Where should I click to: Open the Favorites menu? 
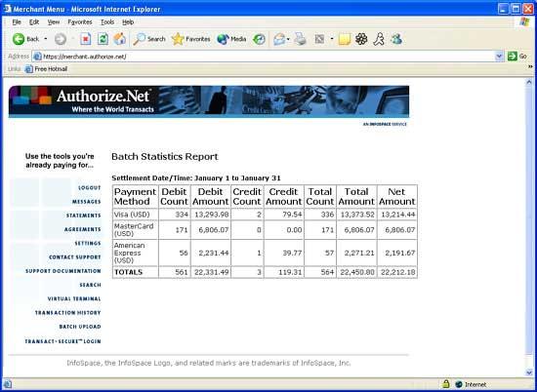pyautogui.click(x=80, y=21)
